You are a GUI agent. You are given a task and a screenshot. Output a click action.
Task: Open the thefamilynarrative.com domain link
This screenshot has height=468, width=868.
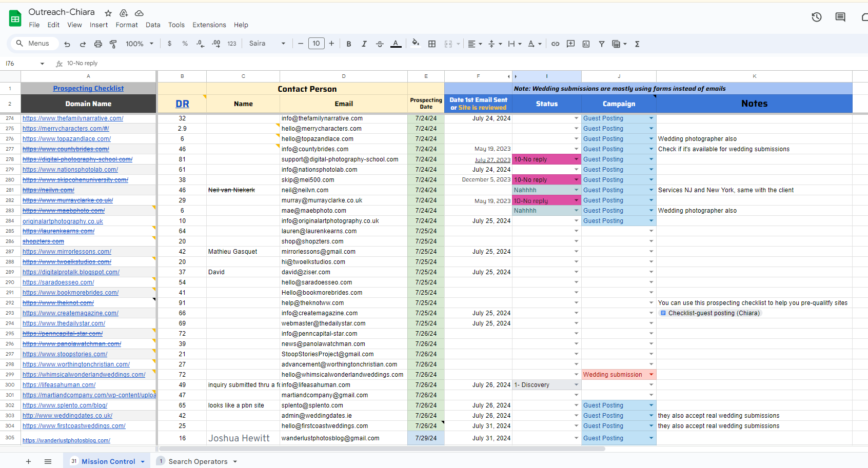(73, 118)
